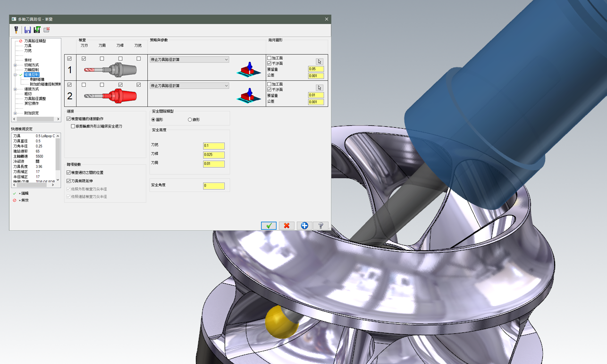Click the toolbar icon with the red X
This screenshot has height=364, width=607.
[x=47, y=30]
